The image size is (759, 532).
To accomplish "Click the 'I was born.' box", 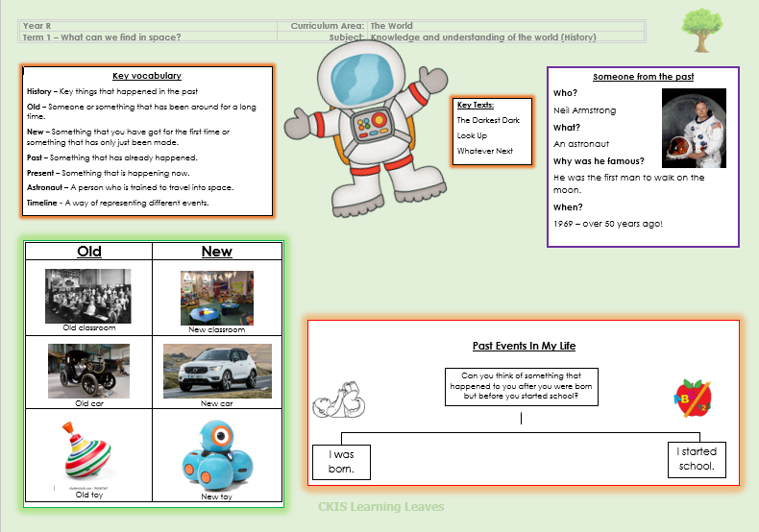I will point(341,462).
